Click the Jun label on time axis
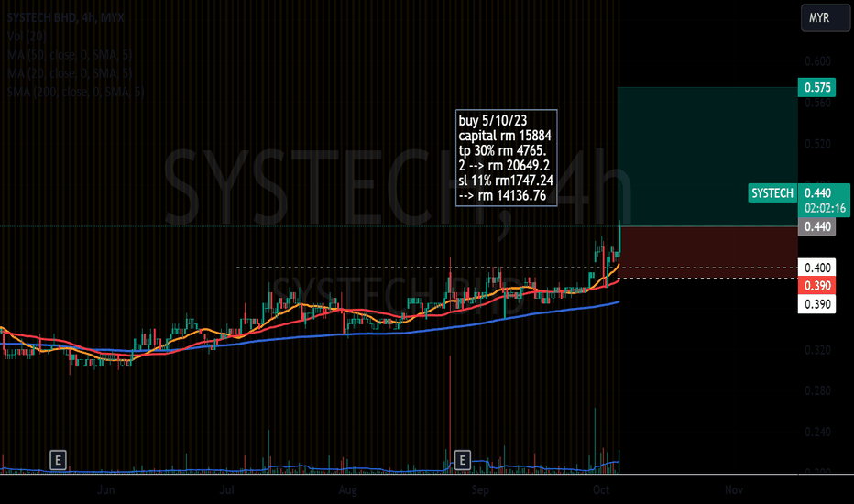Image resolution: width=854 pixels, height=504 pixels. 105,489
